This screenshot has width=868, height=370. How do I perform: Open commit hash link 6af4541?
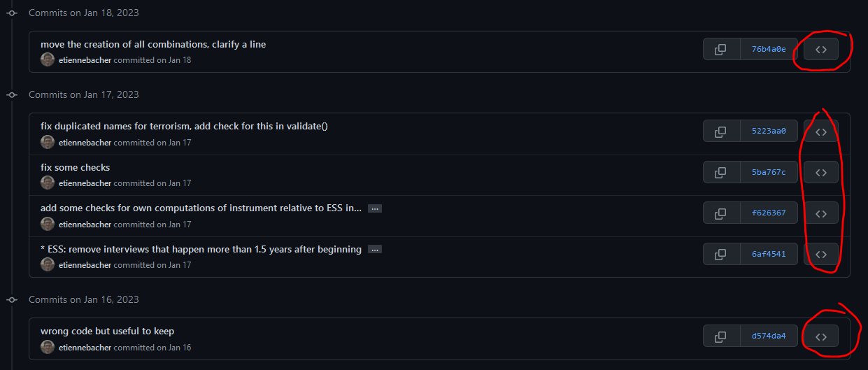(769, 254)
